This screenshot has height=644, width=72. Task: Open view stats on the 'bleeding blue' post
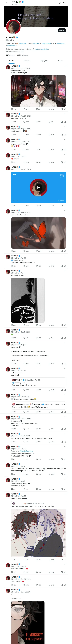[x=50, y=266]
